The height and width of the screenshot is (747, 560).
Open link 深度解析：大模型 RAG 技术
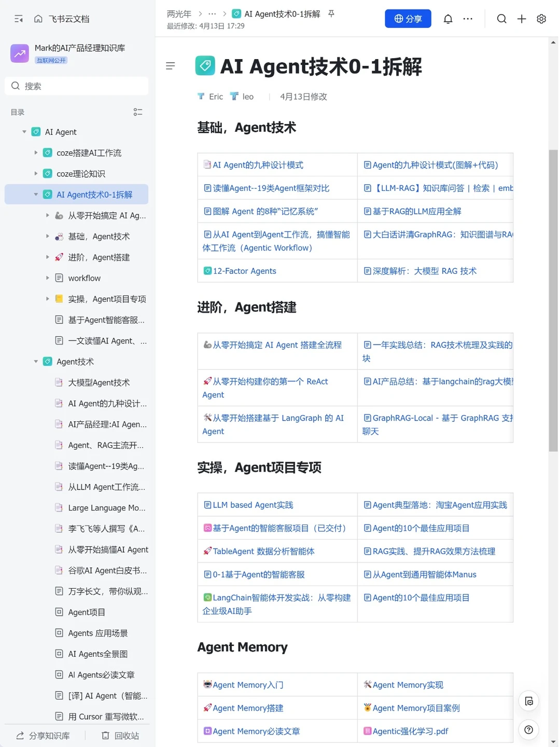[x=420, y=271]
